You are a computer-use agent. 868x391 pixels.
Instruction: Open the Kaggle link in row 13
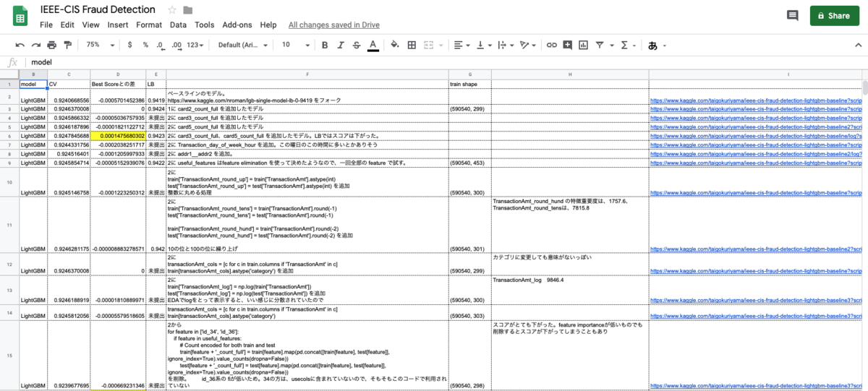756,299
